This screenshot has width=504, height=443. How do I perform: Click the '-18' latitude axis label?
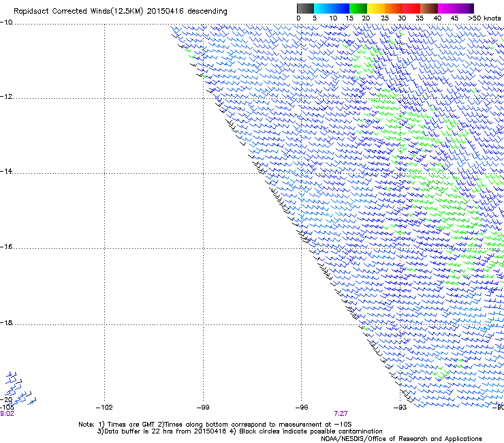coord(5,322)
